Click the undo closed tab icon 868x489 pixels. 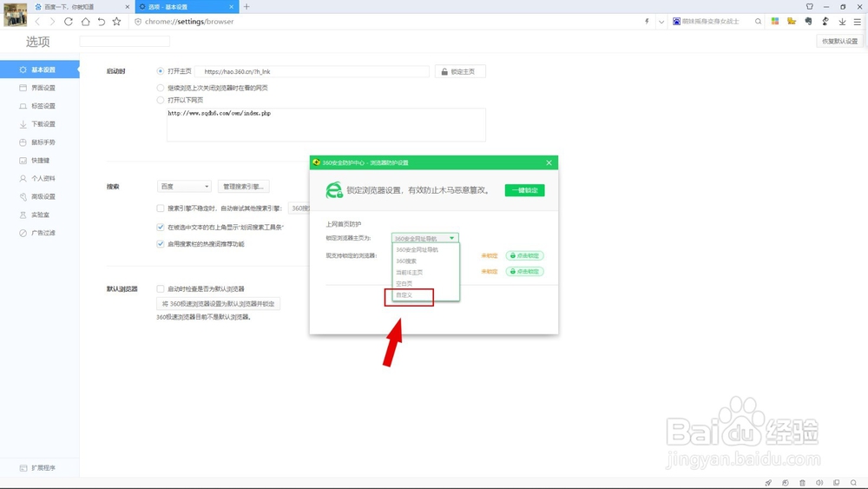(x=101, y=22)
